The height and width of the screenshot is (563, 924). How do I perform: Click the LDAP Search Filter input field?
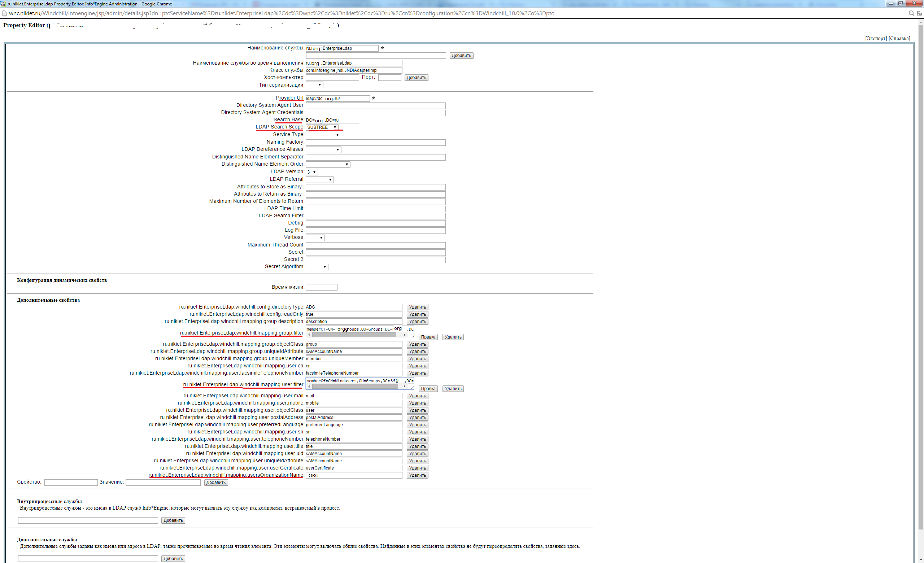(x=375, y=215)
